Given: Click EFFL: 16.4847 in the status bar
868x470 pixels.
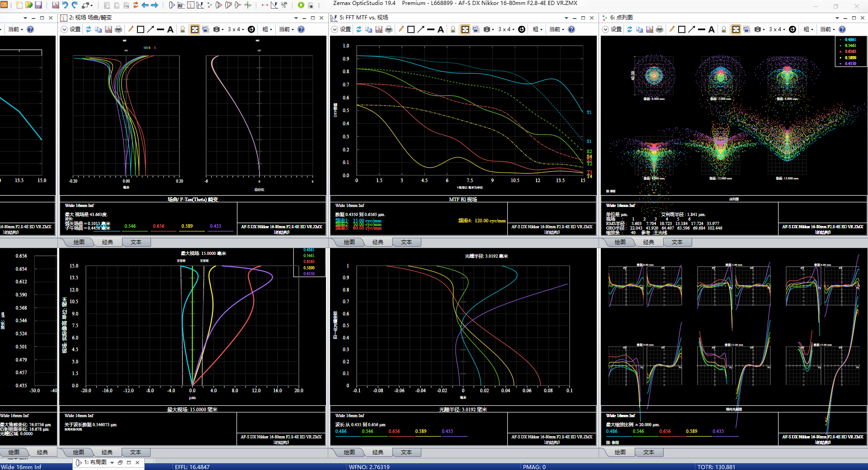Looking at the screenshot, I should 192,467.
